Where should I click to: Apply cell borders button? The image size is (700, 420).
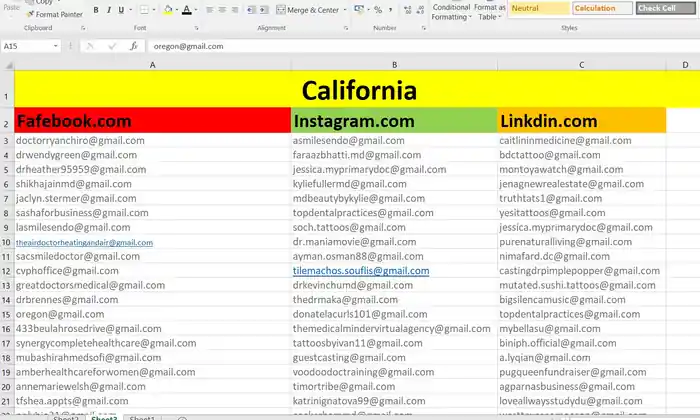coord(144,10)
